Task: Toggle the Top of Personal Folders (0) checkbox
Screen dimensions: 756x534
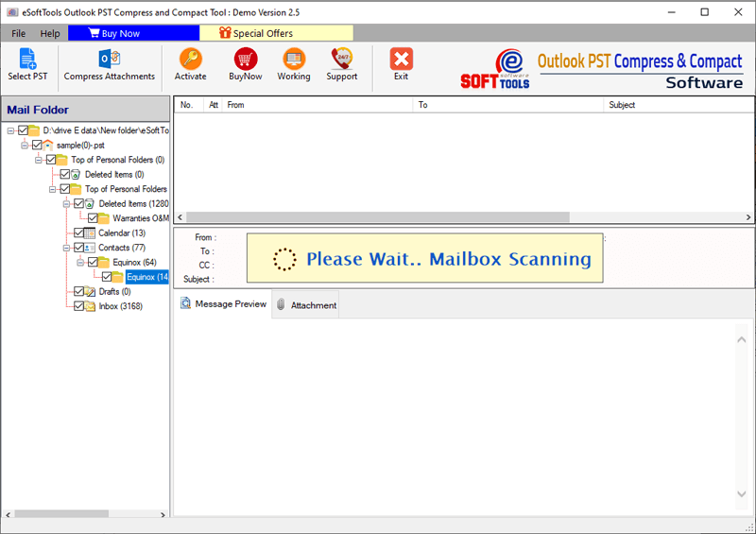Action: [x=51, y=160]
